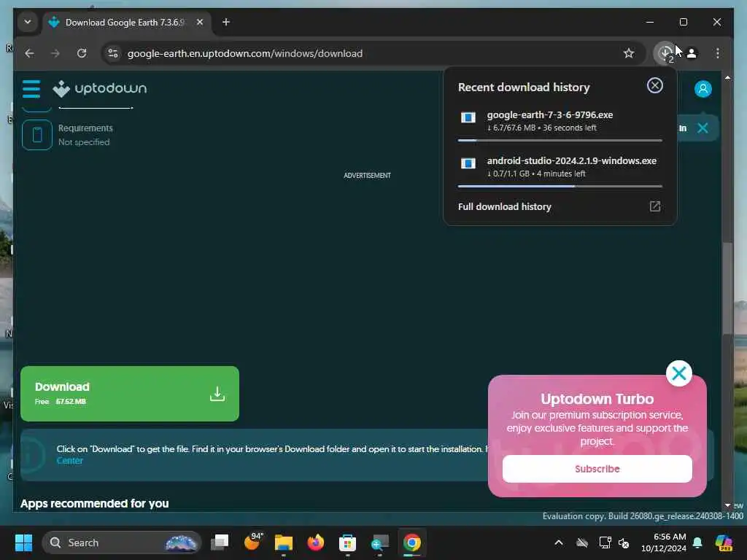The image size is (747, 560).
Task: Open Chrome icon on taskbar
Action: 412,542
